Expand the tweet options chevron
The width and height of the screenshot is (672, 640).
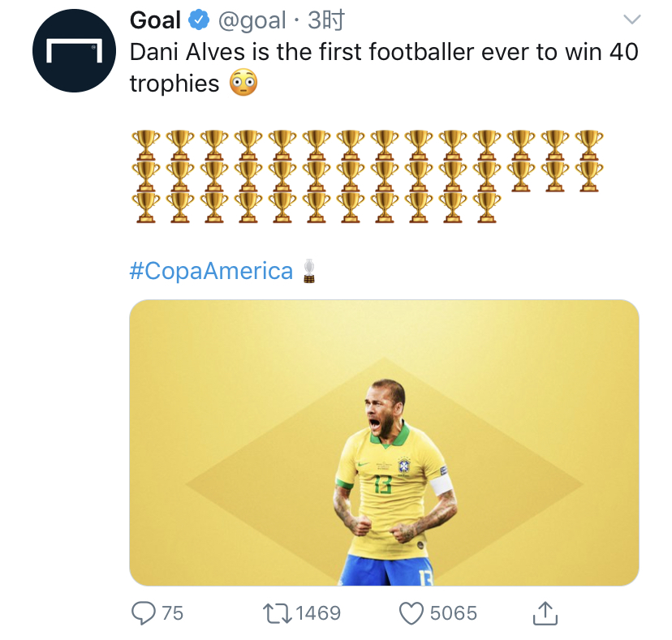(x=631, y=19)
